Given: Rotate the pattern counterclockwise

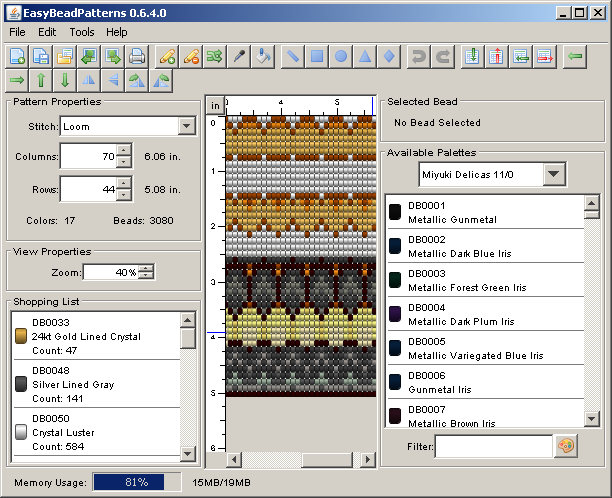Looking at the screenshot, I should pyautogui.click(x=161, y=80).
